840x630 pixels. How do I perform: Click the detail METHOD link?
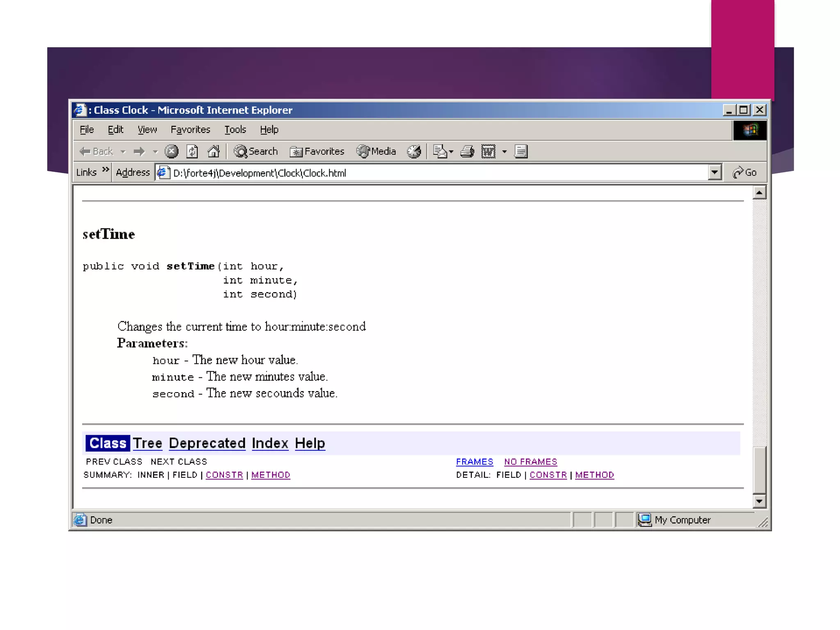[594, 475]
